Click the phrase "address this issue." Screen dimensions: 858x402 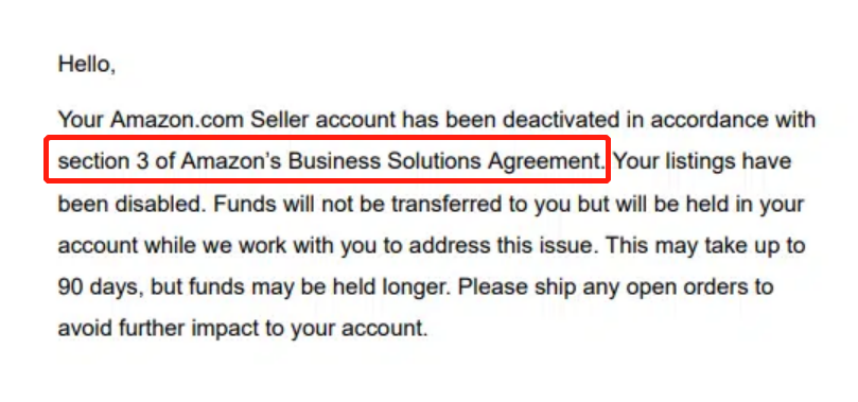516,245
